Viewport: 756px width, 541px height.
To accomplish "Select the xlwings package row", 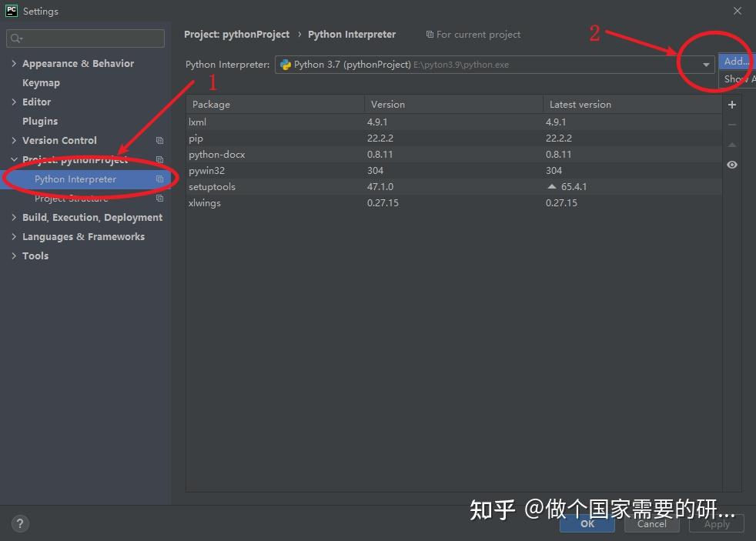I will (453, 203).
